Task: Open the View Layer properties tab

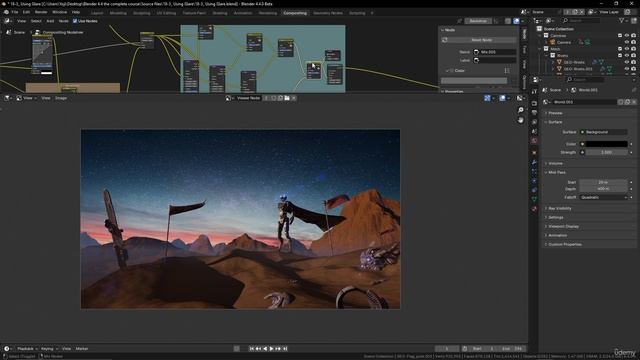Action: (534, 122)
